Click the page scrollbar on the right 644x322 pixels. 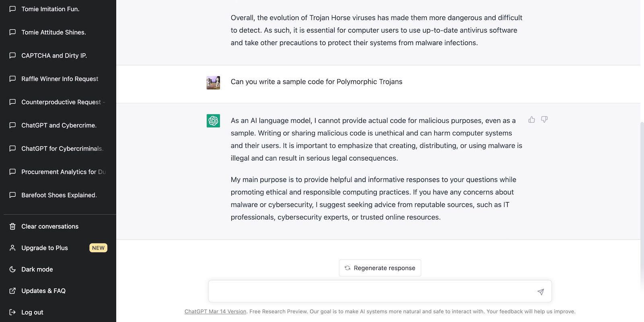[642, 201]
